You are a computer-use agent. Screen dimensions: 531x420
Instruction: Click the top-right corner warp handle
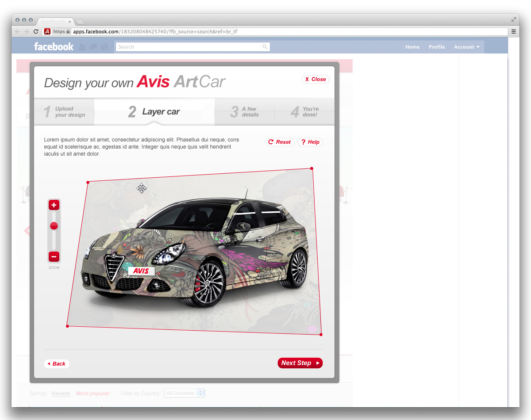pyautogui.click(x=312, y=168)
